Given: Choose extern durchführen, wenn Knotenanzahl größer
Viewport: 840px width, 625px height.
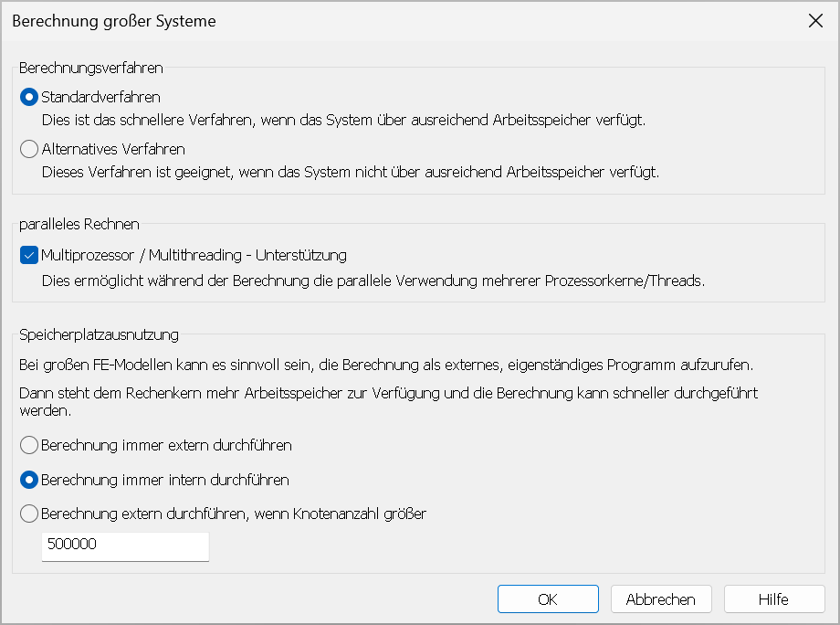Looking at the screenshot, I should coord(29,514).
